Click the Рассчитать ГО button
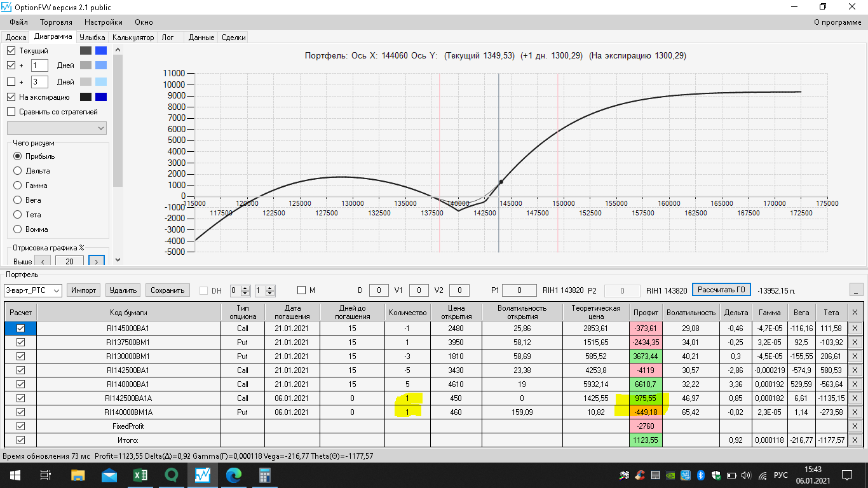 pos(721,290)
